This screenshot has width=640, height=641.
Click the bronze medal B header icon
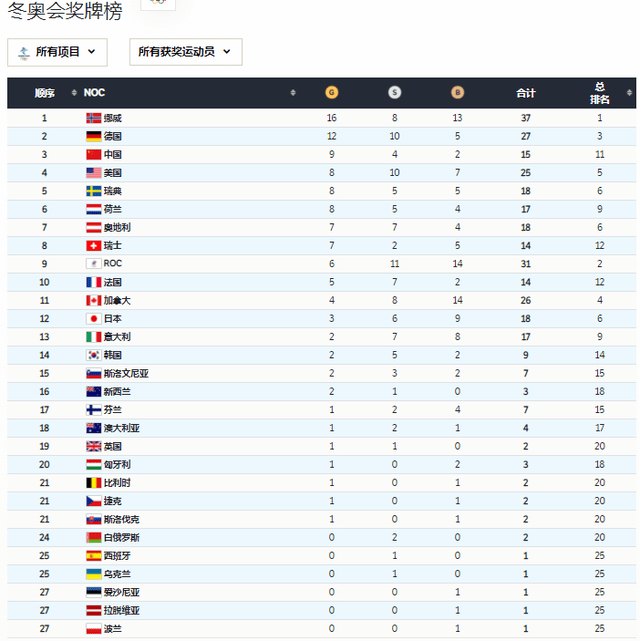(457, 92)
